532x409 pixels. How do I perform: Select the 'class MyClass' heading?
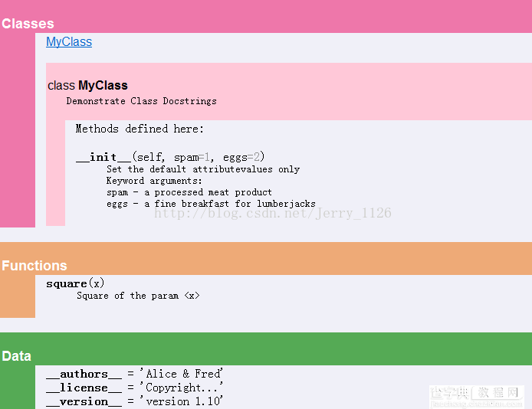pos(87,85)
